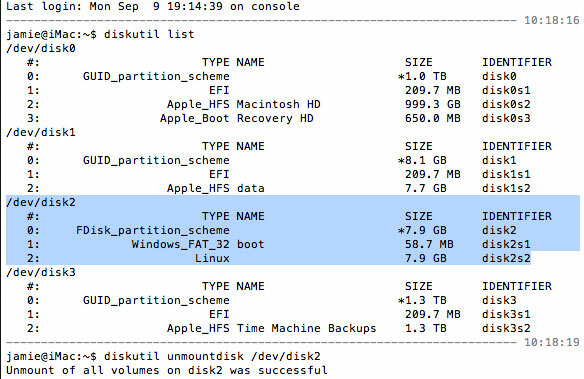Screen dimensions: 584x379
Task: Click the disk0 'GUID_partition_scheme' entry
Action: pyautogui.click(x=156, y=76)
